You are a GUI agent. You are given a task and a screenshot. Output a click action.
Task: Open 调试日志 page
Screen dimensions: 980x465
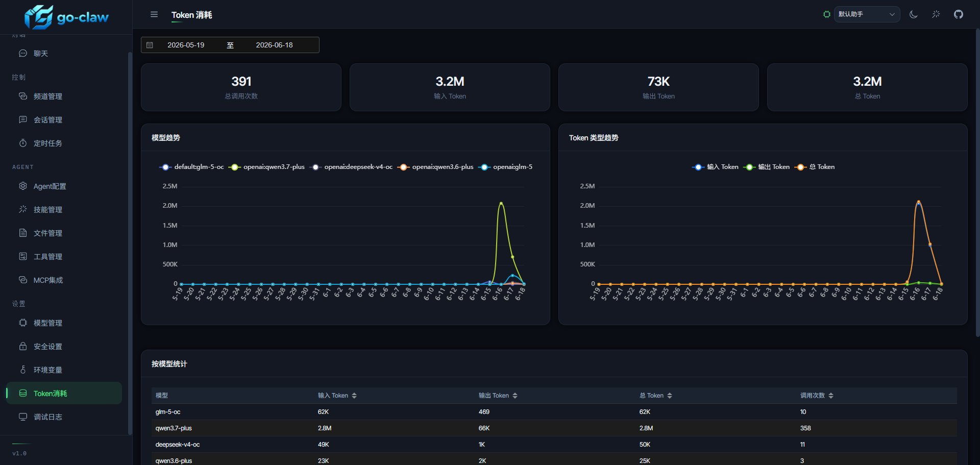pyautogui.click(x=64, y=417)
